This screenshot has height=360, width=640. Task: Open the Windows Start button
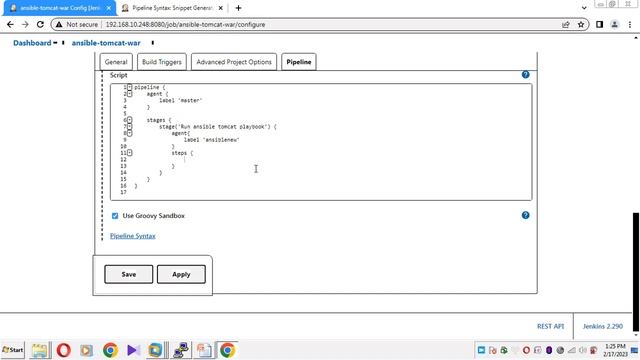(x=13, y=350)
